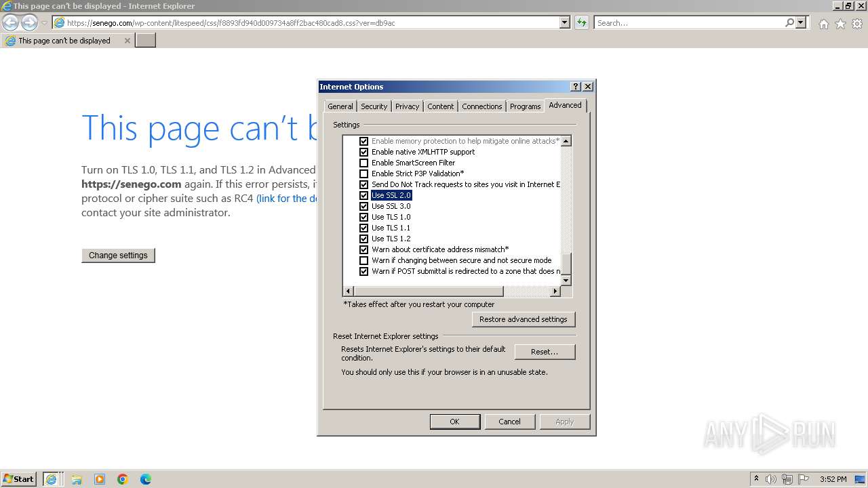Launch the media player taskbar icon

100,479
